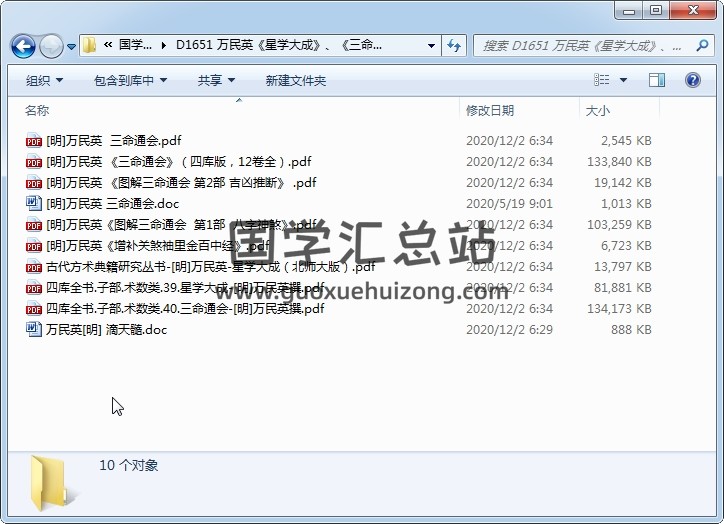Screen dimensions: 724x524
Task: Expand the view options dropdown arrow
Action: click(x=623, y=80)
